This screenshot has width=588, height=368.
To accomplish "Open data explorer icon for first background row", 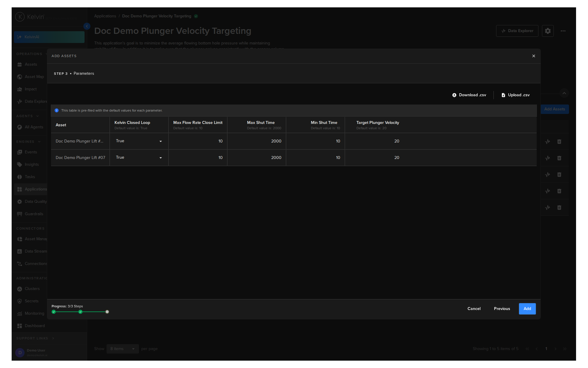I will 548,142.
